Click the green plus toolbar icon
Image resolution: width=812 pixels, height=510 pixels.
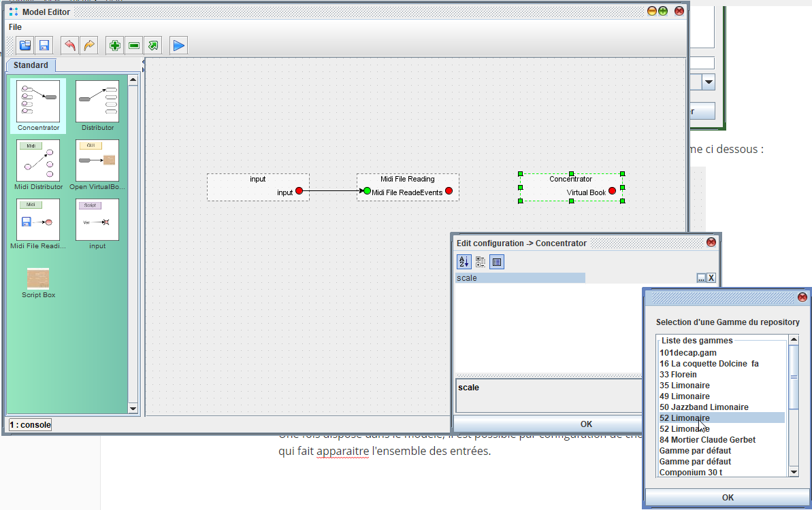[x=115, y=46]
